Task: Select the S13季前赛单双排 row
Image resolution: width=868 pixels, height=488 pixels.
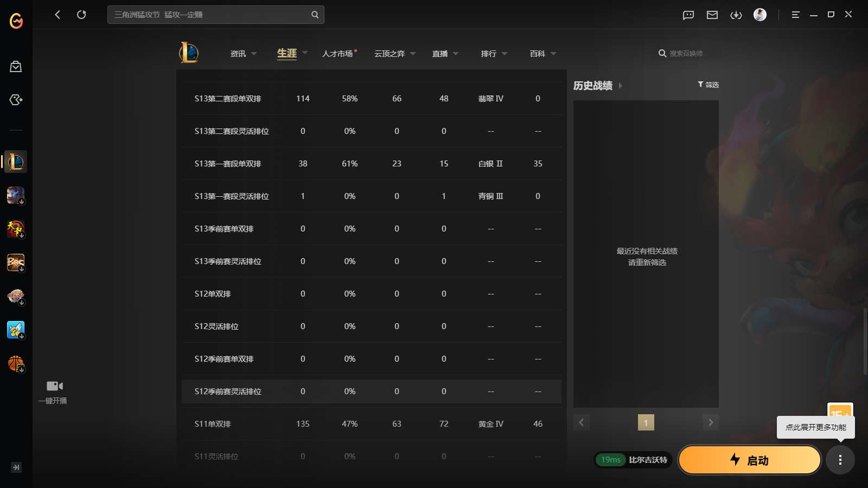Action: pyautogui.click(x=372, y=229)
